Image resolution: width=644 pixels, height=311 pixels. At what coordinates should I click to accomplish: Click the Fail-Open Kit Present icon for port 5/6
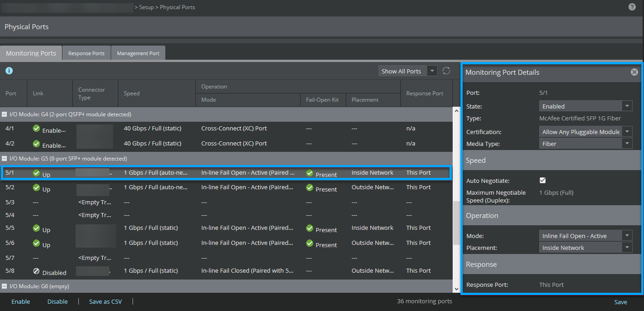(310, 243)
